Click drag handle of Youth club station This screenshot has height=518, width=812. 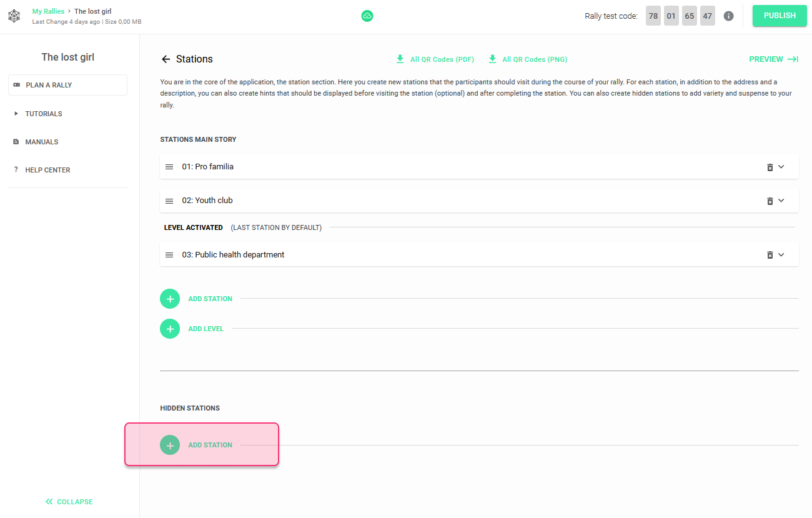pyautogui.click(x=169, y=201)
